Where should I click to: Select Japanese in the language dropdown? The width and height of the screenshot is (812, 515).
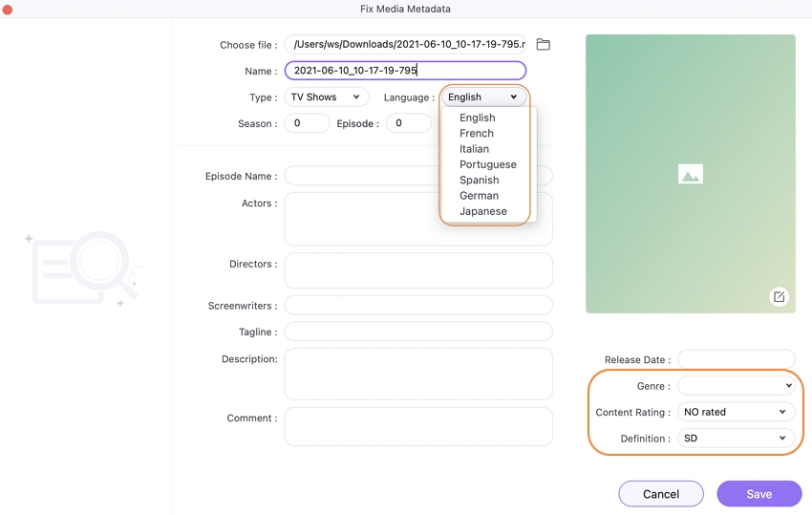(x=482, y=211)
